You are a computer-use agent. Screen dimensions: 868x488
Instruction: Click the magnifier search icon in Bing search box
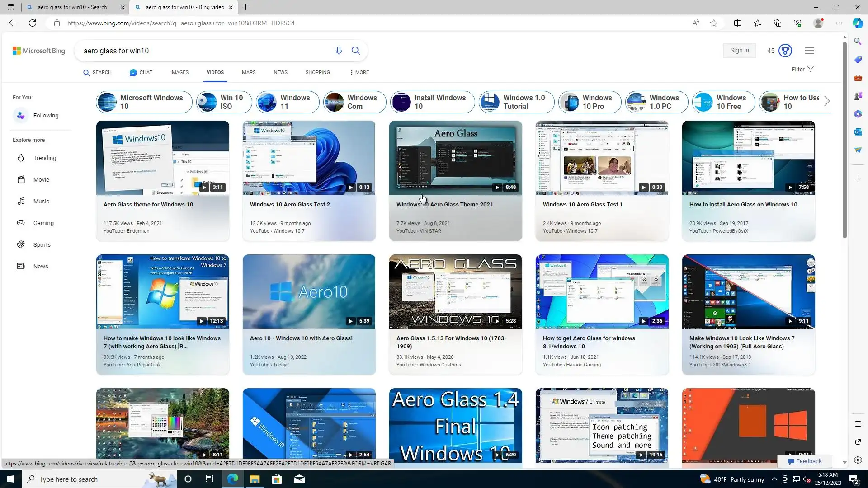(356, 51)
